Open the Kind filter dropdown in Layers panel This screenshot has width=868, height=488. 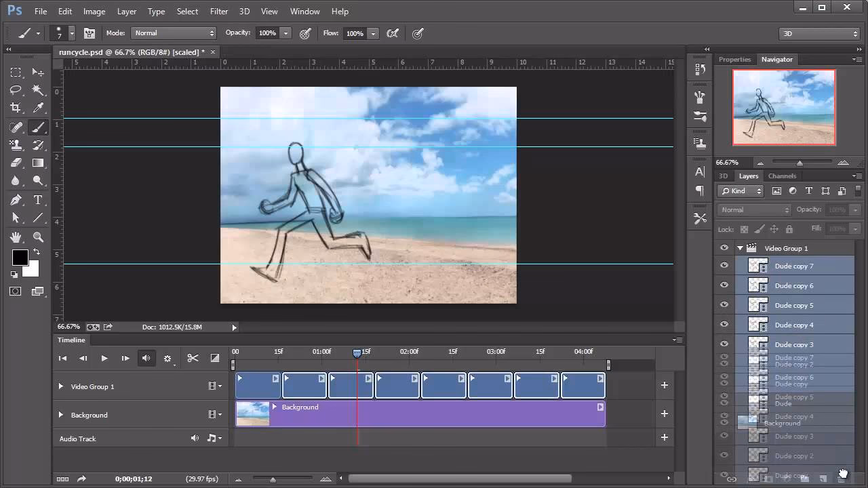(740, 190)
